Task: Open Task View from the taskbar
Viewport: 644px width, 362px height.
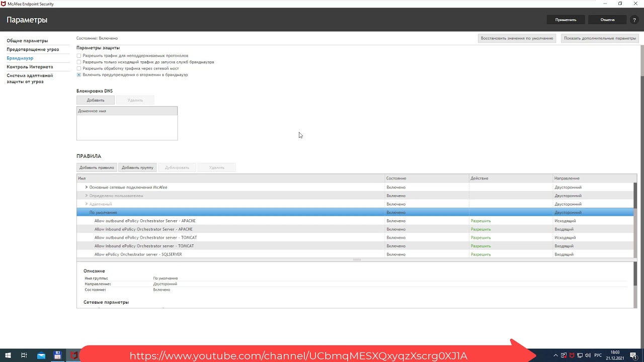Action: click(24, 355)
